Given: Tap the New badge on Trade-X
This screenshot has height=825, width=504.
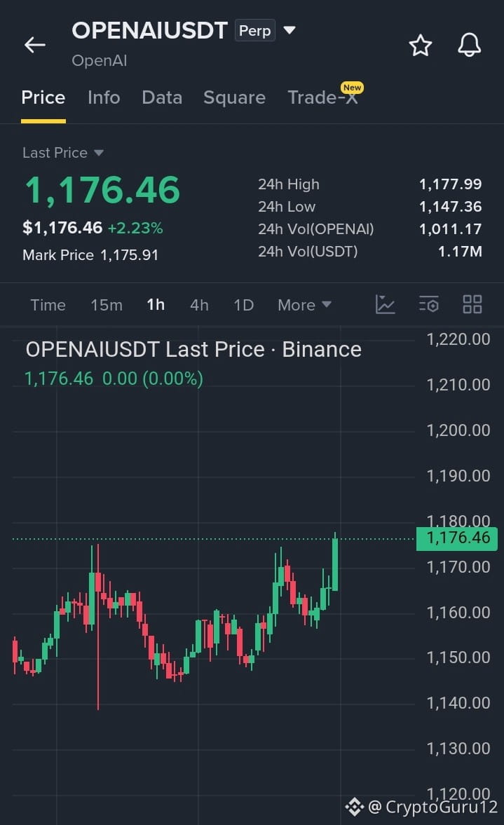Looking at the screenshot, I should [352, 88].
